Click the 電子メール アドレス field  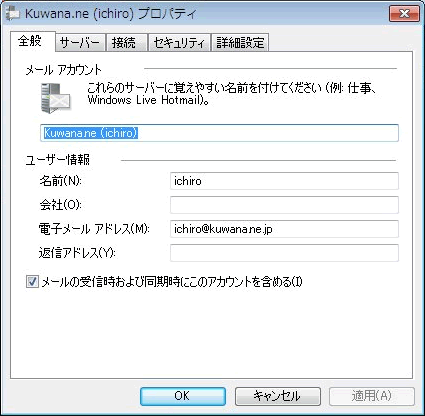[284, 229]
